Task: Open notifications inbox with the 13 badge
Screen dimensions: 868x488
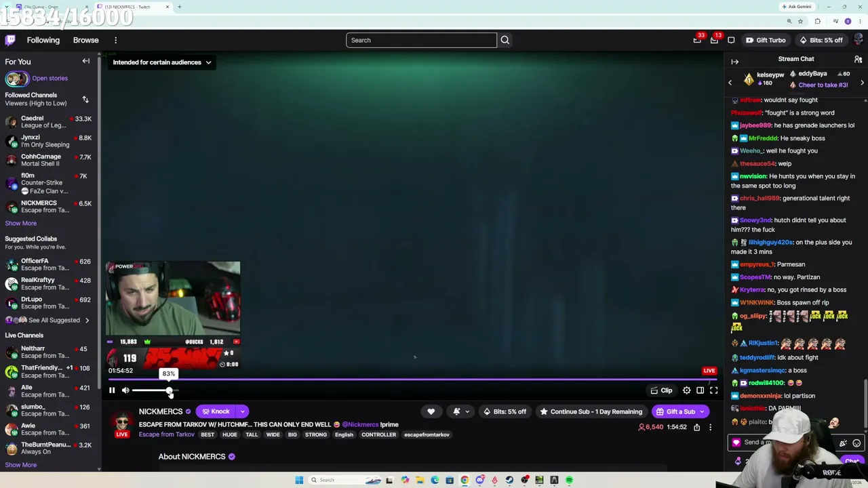Action: (x=714, y=40)
